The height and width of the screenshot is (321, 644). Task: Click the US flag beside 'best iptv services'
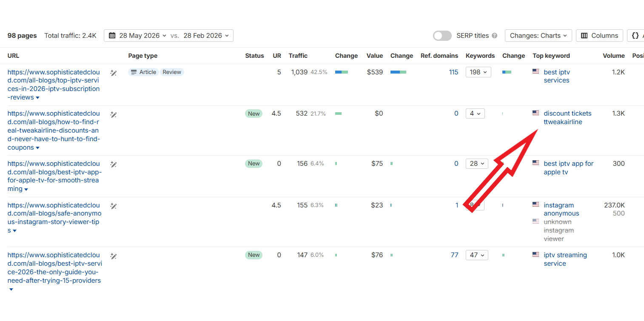tap(536, 71)
